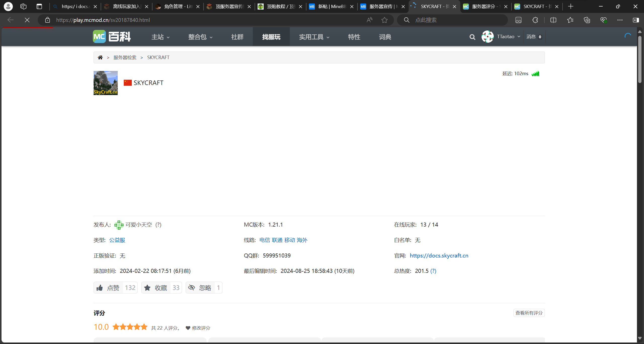The height and width of the screenshot is (344, 644).
Task: Click the 海外 line link
Action: pos(302,240)
